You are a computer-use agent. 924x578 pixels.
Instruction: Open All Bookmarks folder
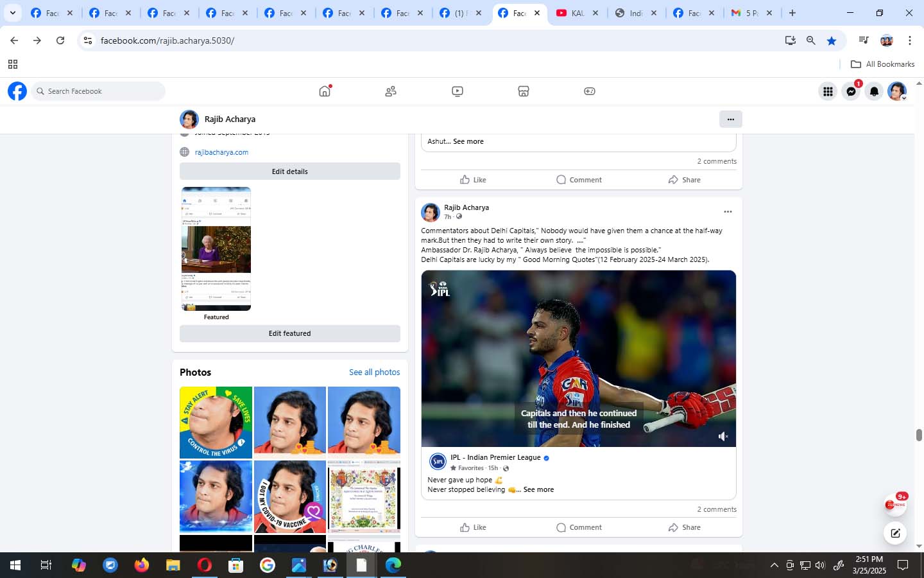pyautogui.click(x=882, y=64)
